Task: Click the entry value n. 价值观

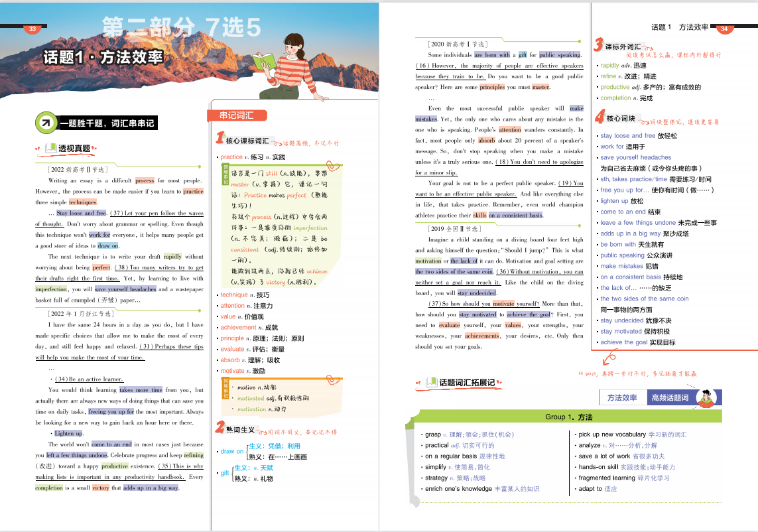Action: (x=241, y=317)
